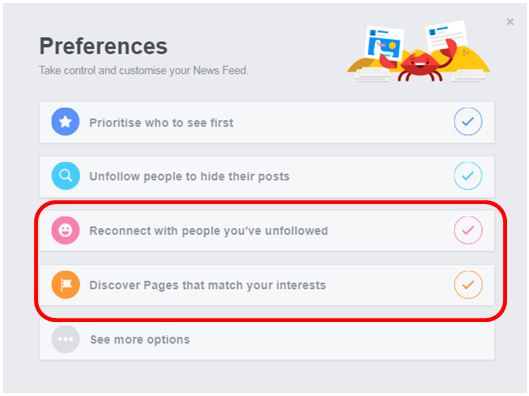Image resolution: width=529 pixels, height=396 pixels.
Task: Click the pink smiley face icon
Action: (x=65, y=230)
